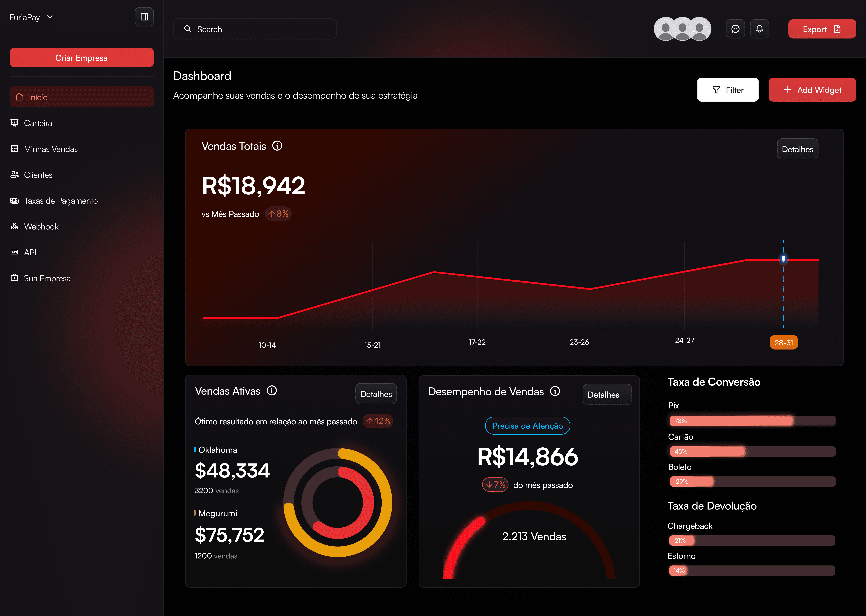
Task: Click the 8% growth badge
Action: pyautogui.click(x=278, y=214)
